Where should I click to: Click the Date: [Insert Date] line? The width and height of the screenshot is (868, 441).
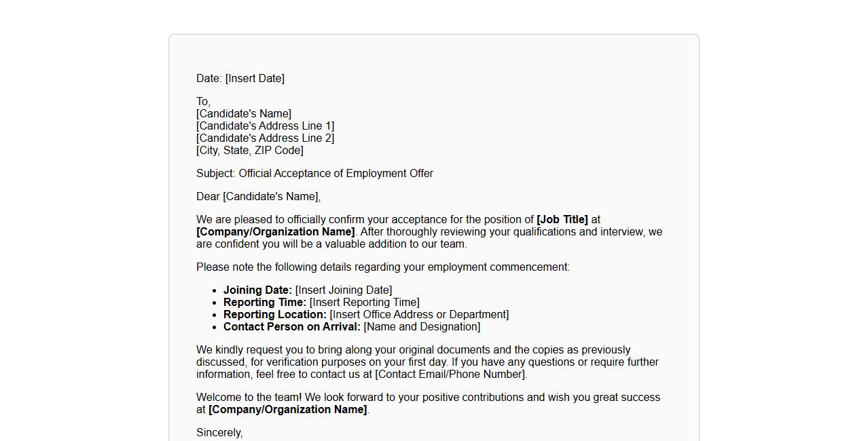pos(240,79)
